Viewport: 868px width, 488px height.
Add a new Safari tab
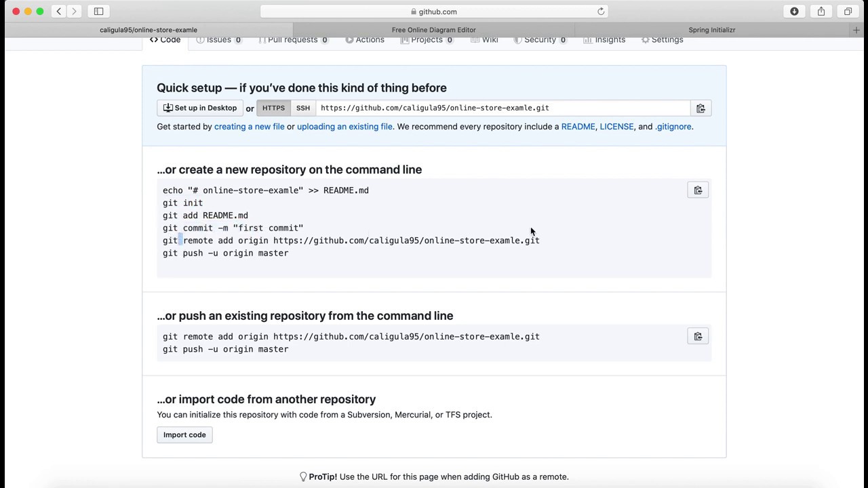pos(856,30)
